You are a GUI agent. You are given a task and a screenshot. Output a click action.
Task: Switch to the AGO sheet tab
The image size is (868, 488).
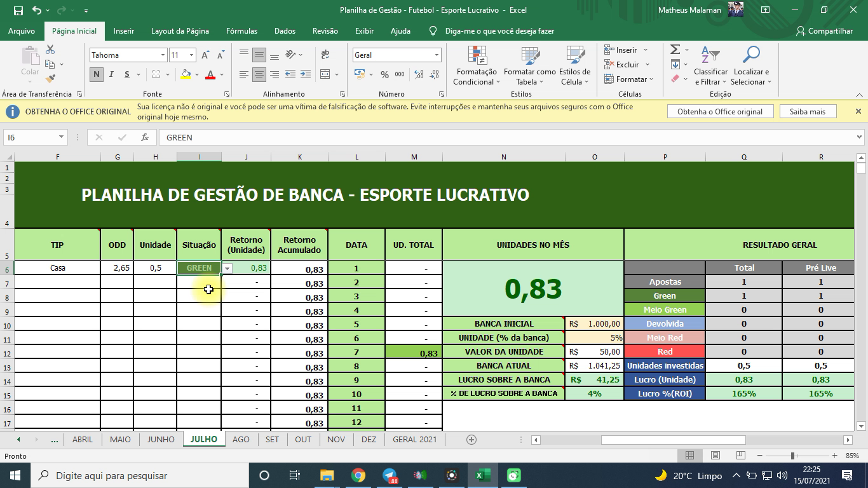coord(241,439)
